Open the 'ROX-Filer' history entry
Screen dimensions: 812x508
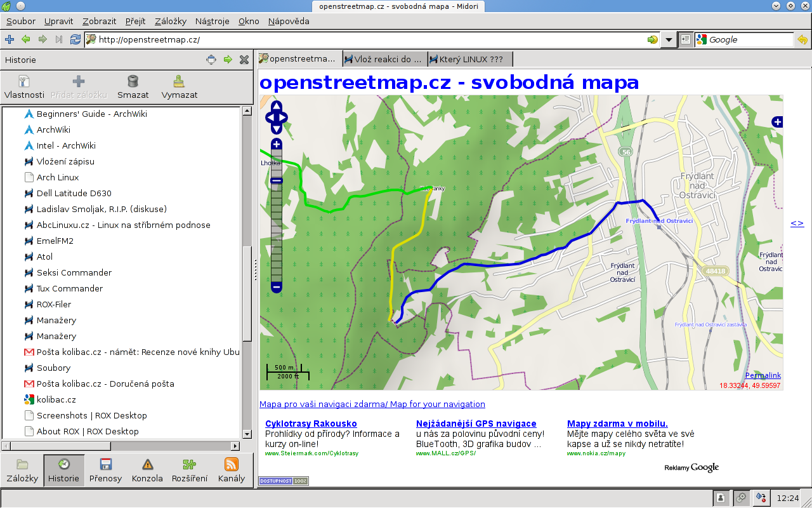point(54,304)
